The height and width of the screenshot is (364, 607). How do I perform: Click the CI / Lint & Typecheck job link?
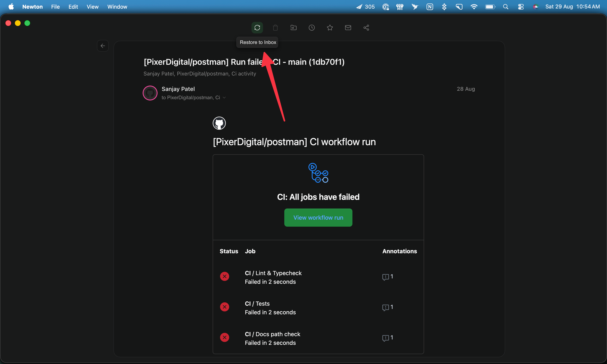[x=273, y=273]
